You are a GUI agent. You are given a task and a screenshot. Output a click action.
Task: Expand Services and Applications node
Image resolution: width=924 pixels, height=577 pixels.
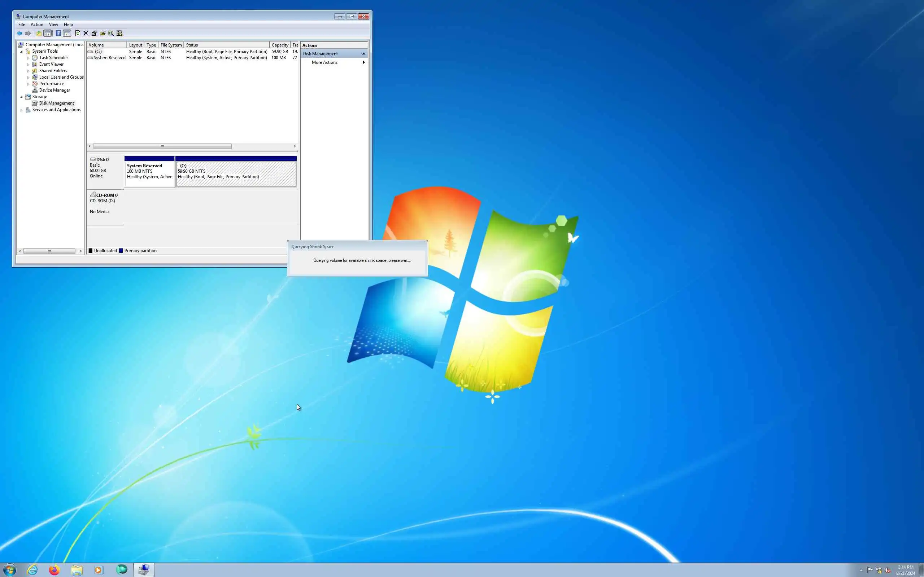pyautogui.click(x=21, y=110)
